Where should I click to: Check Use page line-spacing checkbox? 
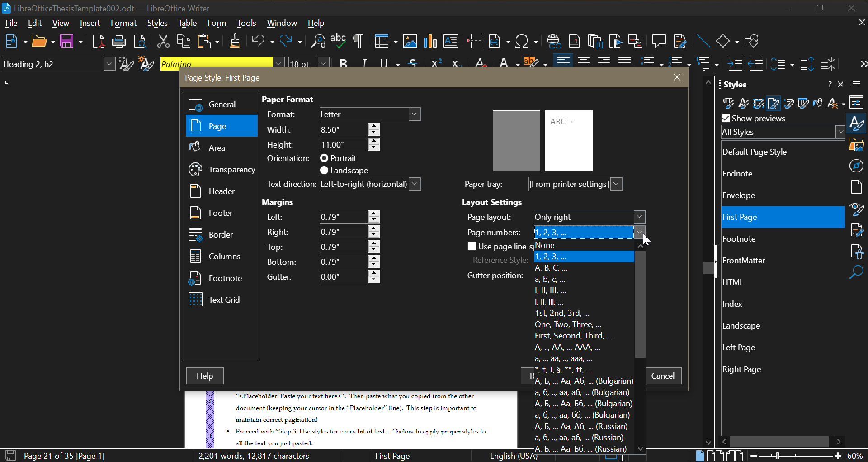(472, 247)
